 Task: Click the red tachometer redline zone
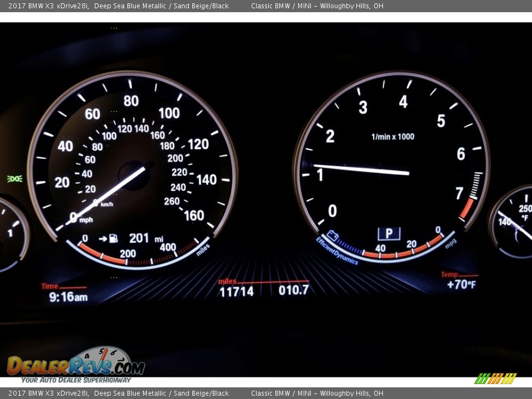click(x=467, y=208)
